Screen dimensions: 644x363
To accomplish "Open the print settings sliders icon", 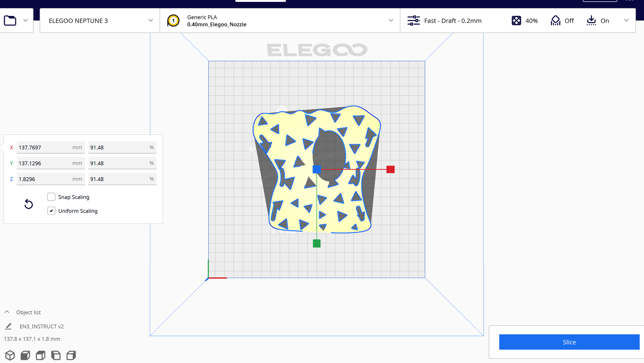I will [x=414, y=21].
